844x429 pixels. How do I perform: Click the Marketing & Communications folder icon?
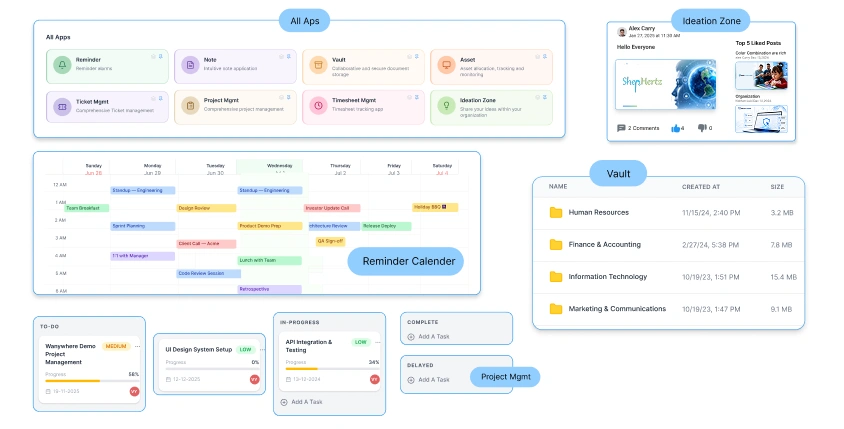click(x=555, y=309)
